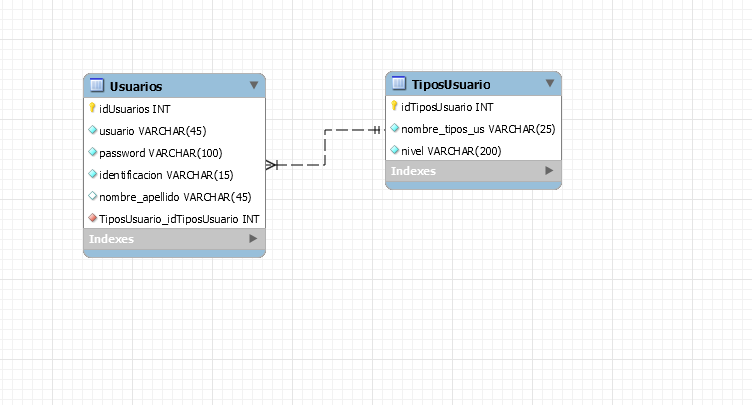
Task: Click the TiposUsuario table icon in header
Action: tap(399, 84)
